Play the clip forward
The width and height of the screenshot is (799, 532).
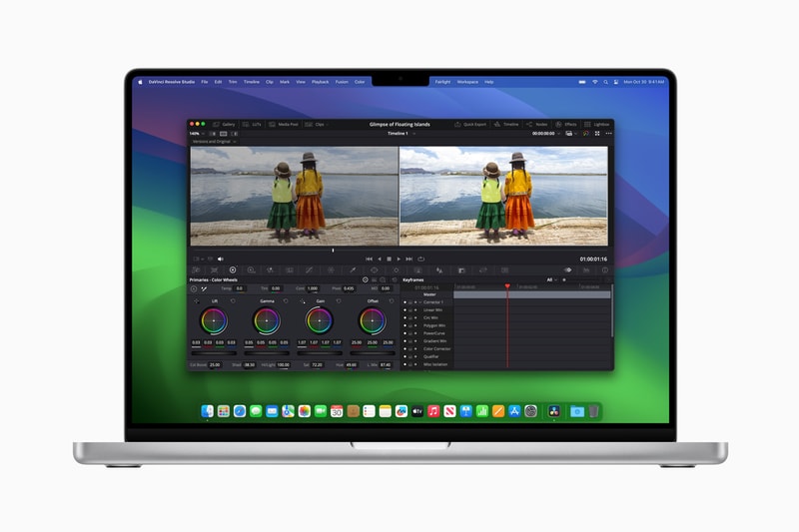(x=399, y=260)
